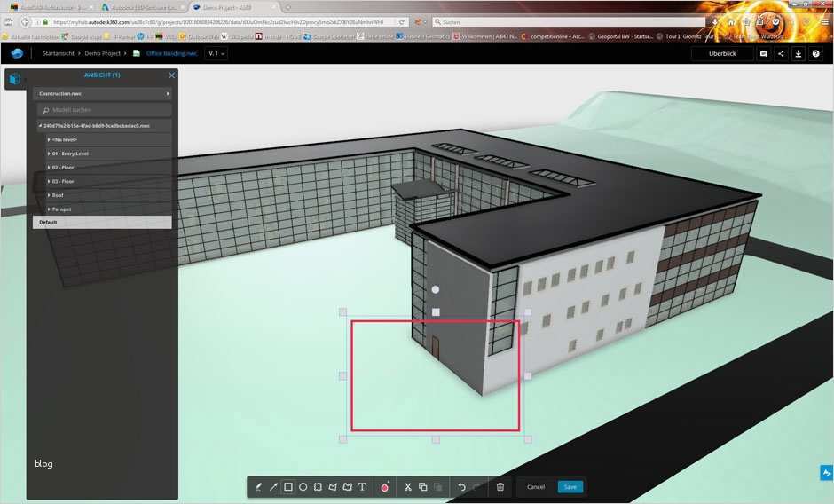Open the comments icon in header
The width and height of the screenshot is (834, 504).
(764, 54)
